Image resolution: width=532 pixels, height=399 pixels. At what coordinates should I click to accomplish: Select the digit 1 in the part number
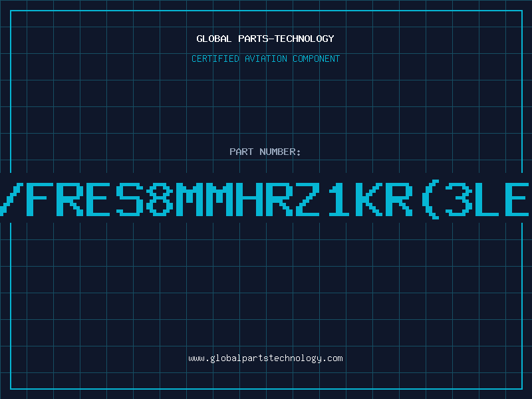coord(338,199)
